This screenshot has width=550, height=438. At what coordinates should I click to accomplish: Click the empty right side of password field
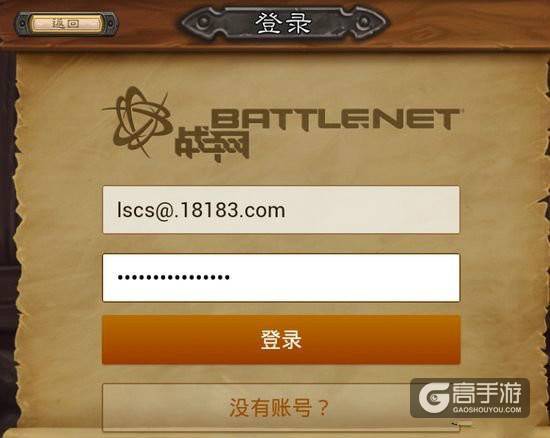point(344,277)
